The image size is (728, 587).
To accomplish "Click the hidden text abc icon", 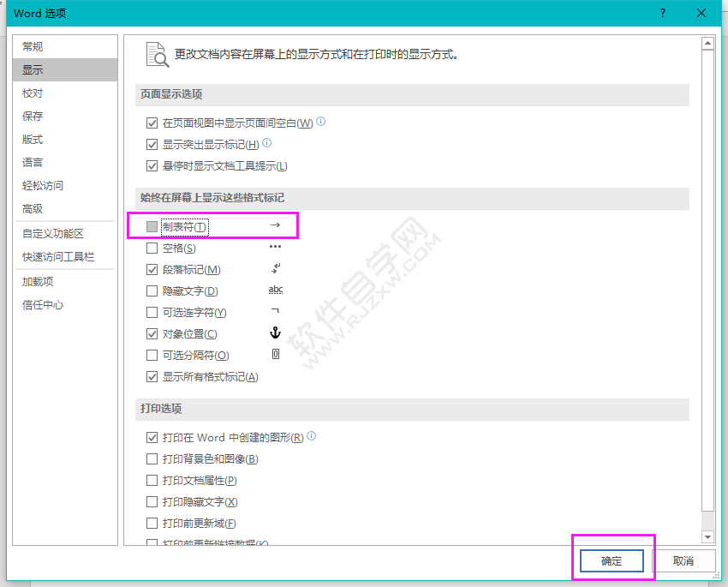I will [x=276, y=290].
